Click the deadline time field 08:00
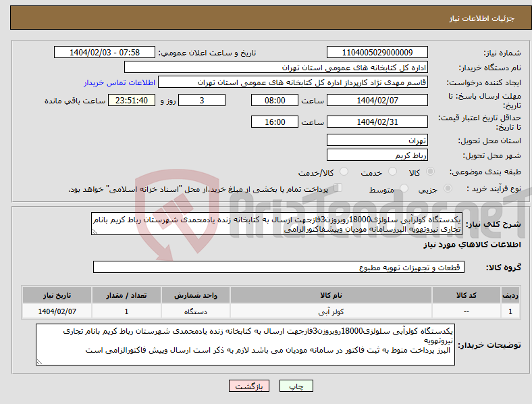The width and height of the screenshot is (532, 404). (x=275, y=100)
